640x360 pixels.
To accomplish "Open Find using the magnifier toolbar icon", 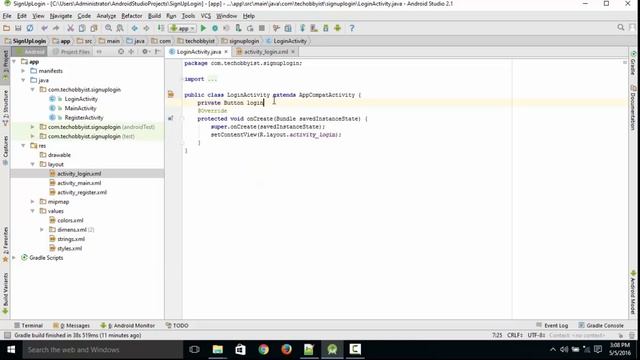I will click(108, 28).
